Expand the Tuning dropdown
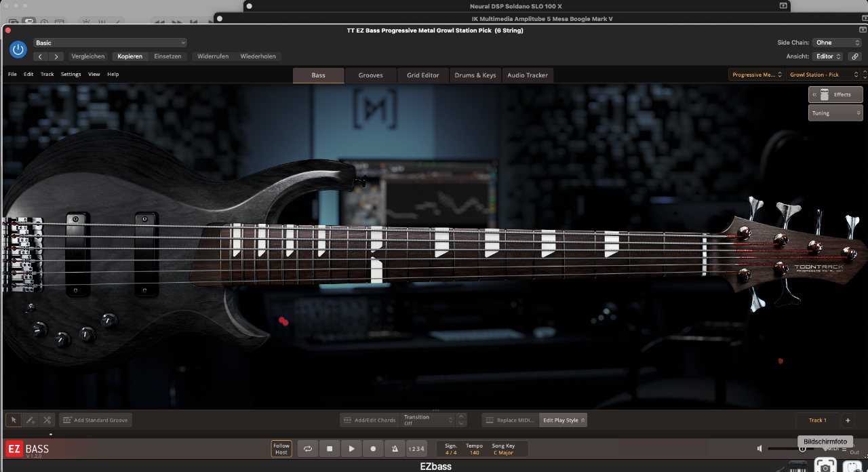 [835, 113]
